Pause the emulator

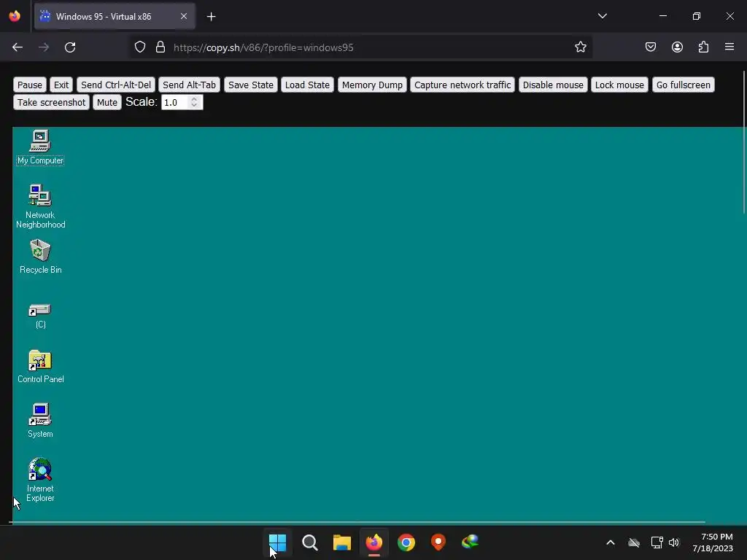[29, 85]
